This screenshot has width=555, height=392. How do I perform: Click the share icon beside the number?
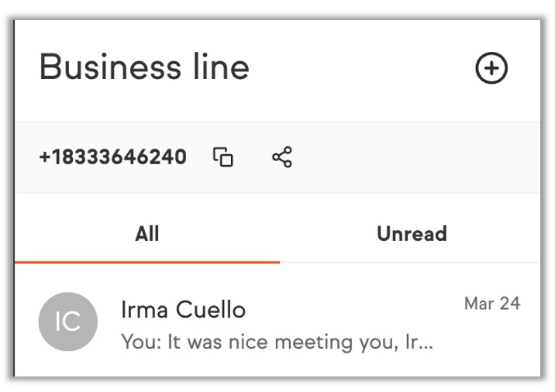click(x=282, y=157)
